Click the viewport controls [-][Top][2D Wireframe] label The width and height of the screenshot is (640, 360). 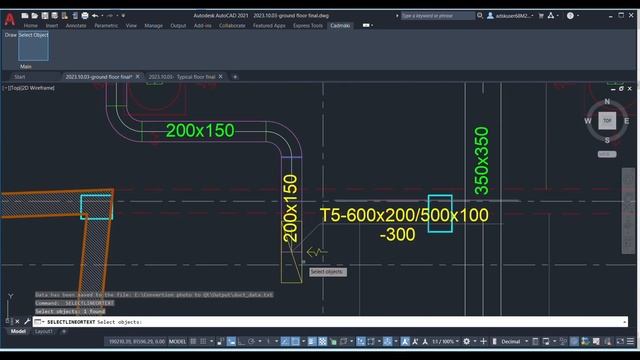[x=29, y=88]
